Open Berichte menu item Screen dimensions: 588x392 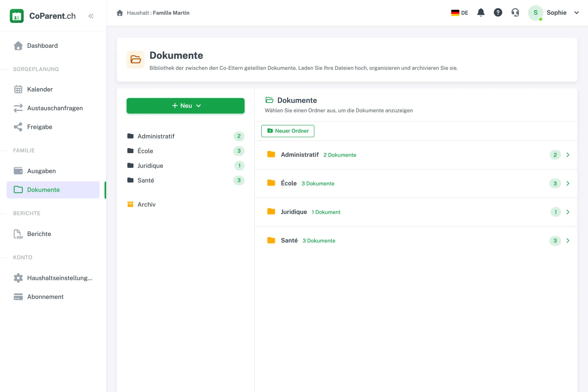(x=53, y=234)
